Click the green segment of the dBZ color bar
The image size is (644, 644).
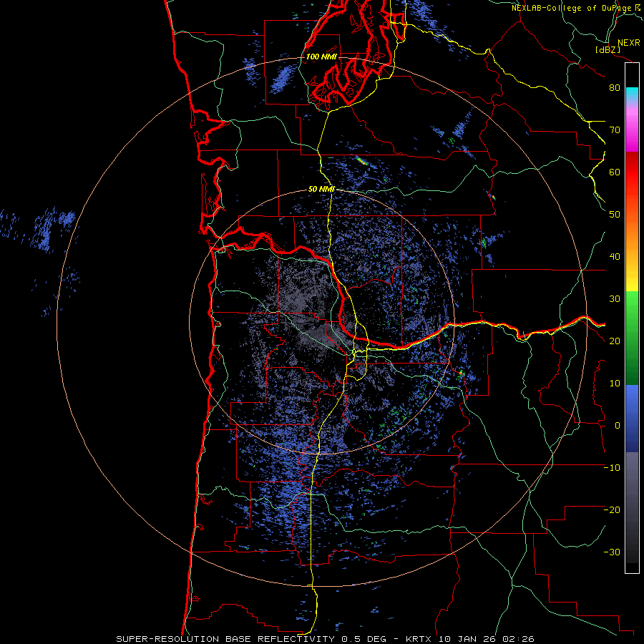pos(632,338)
